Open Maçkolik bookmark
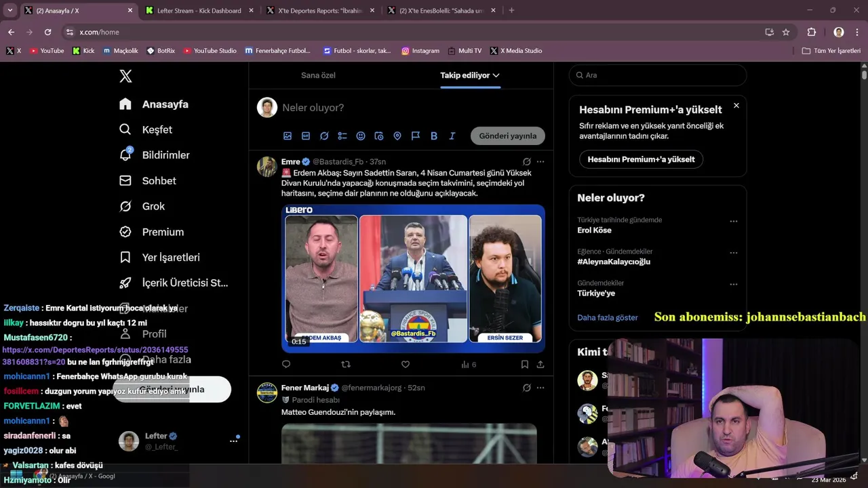Viewport: 868px width, 488px height. coord(121,51)
